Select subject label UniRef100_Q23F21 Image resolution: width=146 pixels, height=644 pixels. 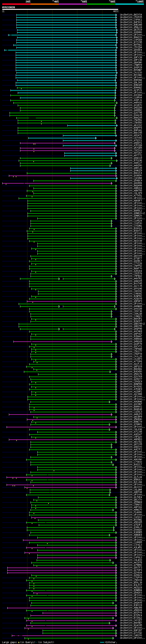[131, 90]
